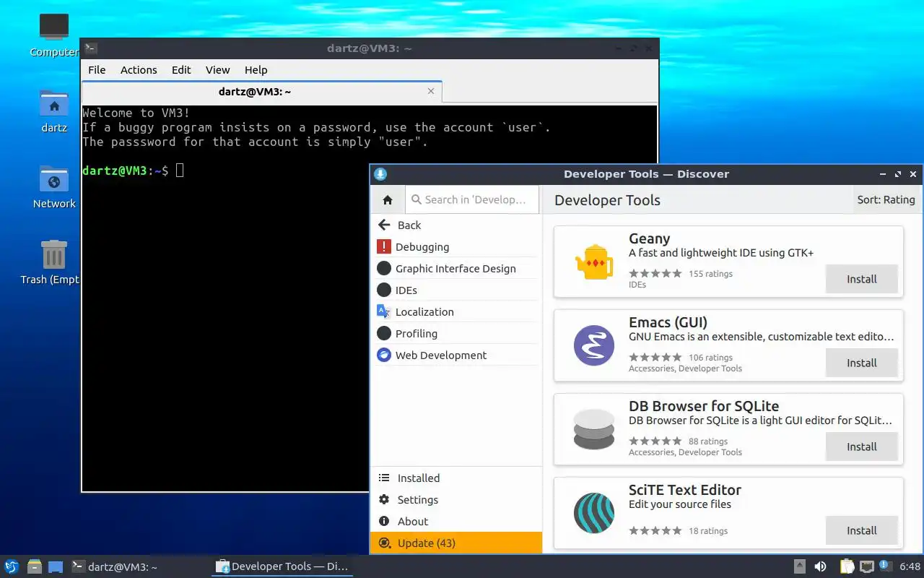
Task: Click the SciTE Text Editor icon
Action: [x=594, y=513]
